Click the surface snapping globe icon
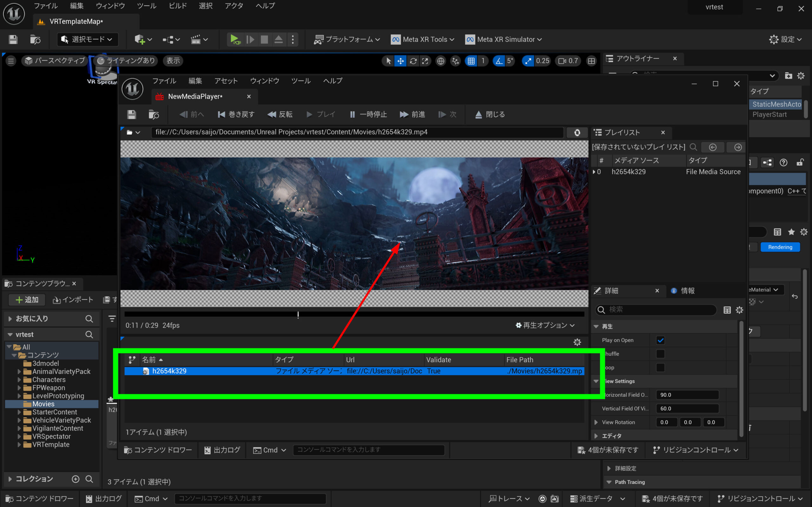 [x=441, y=61]
